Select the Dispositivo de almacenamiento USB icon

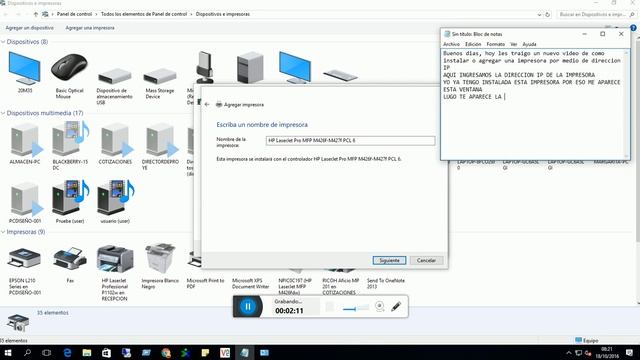click(x=115, y=76)
